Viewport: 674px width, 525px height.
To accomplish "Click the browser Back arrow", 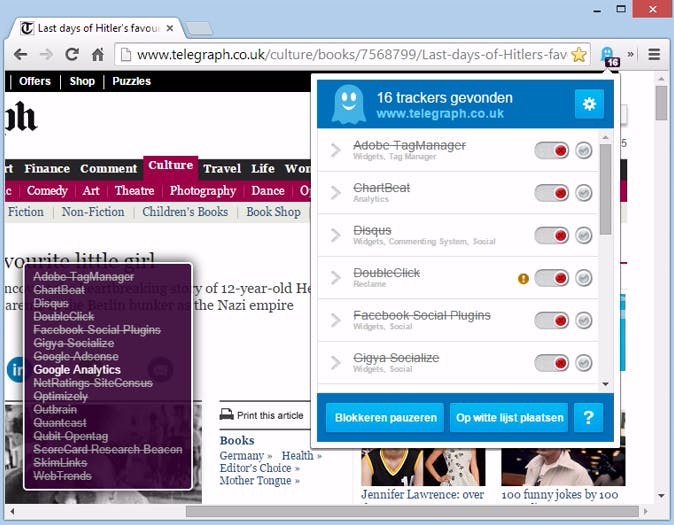I will coord(20,55).
